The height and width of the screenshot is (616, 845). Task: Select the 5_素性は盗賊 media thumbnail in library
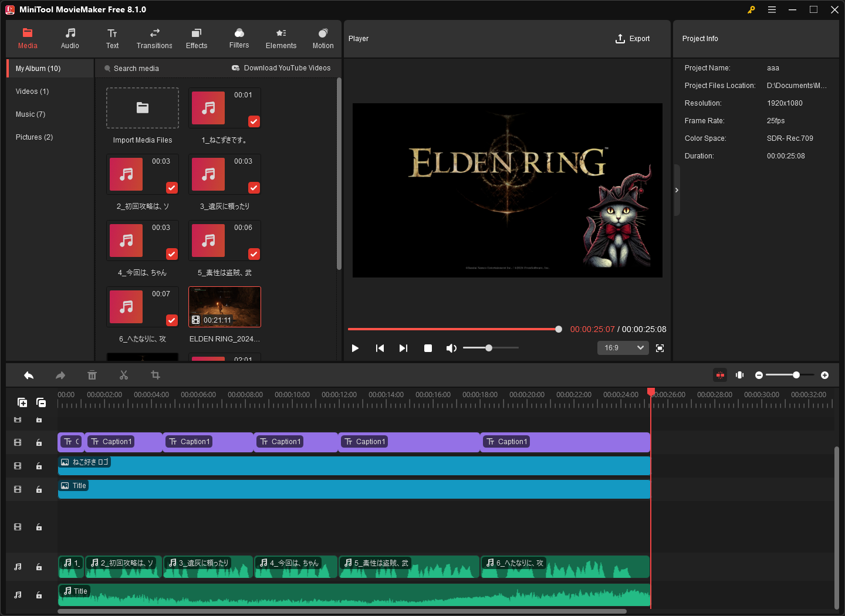[x=225, y=241]
